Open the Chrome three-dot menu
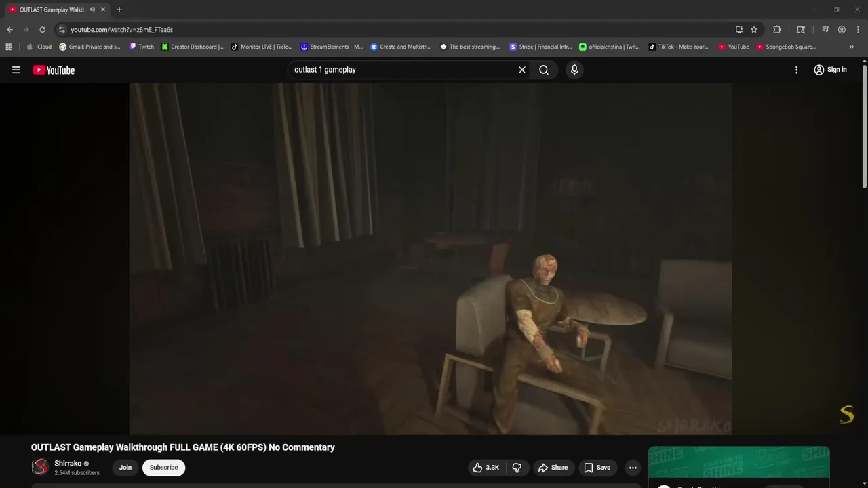Image resolution: width=868 pixels, height=488 pixels. 858,30
